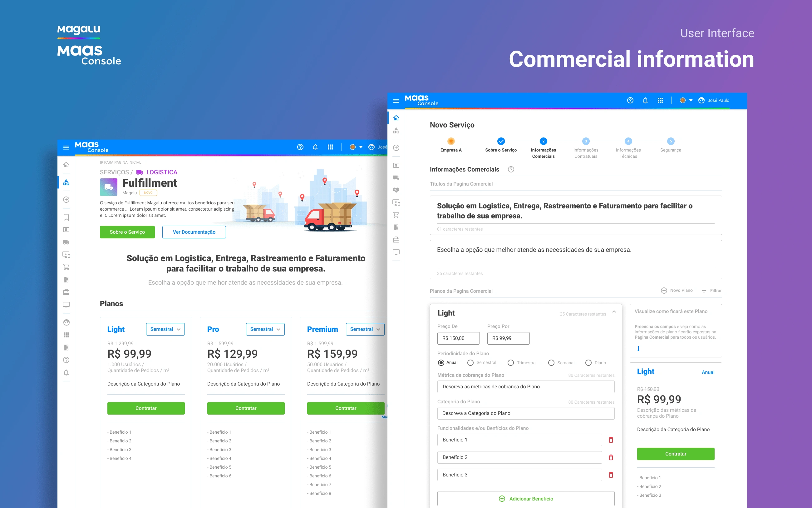Delete the Benefício 1 entry via trash icon
This screenshot has width=812, height=508.
[611, 440]
